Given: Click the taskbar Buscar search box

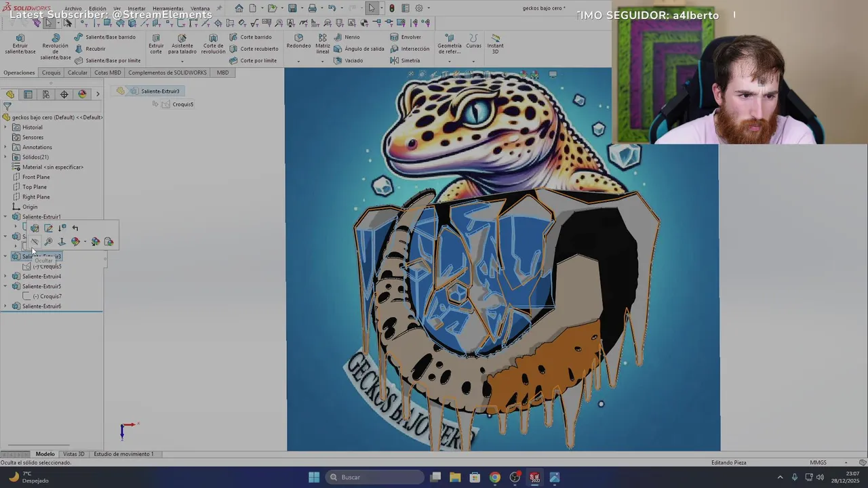Looking at the screenshot, I should [375, 477].
